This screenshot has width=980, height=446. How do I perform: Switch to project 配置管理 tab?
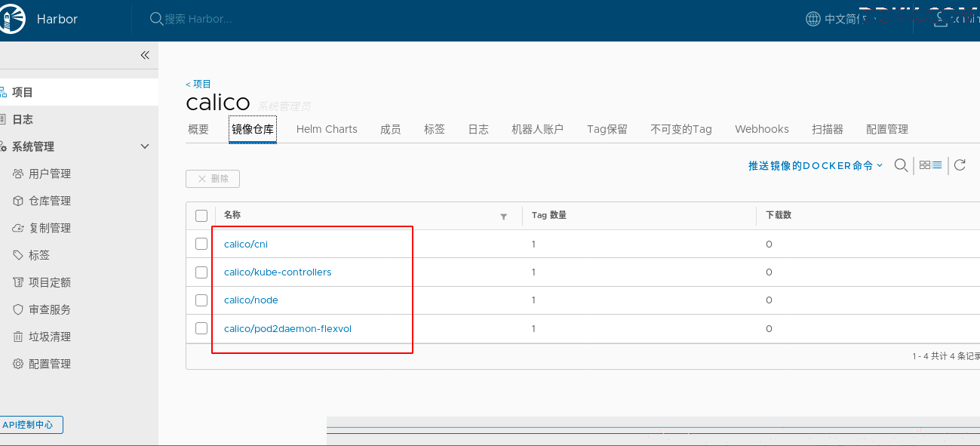point(887,129)
